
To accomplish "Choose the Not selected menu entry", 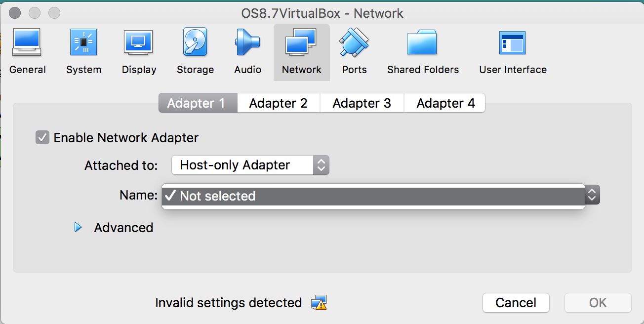I will click(373, 196).
